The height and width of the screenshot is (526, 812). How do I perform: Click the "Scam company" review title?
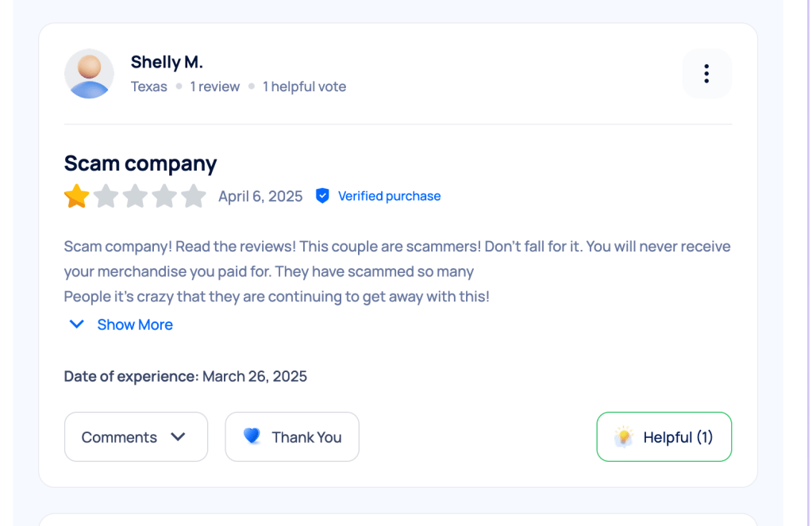140,163
